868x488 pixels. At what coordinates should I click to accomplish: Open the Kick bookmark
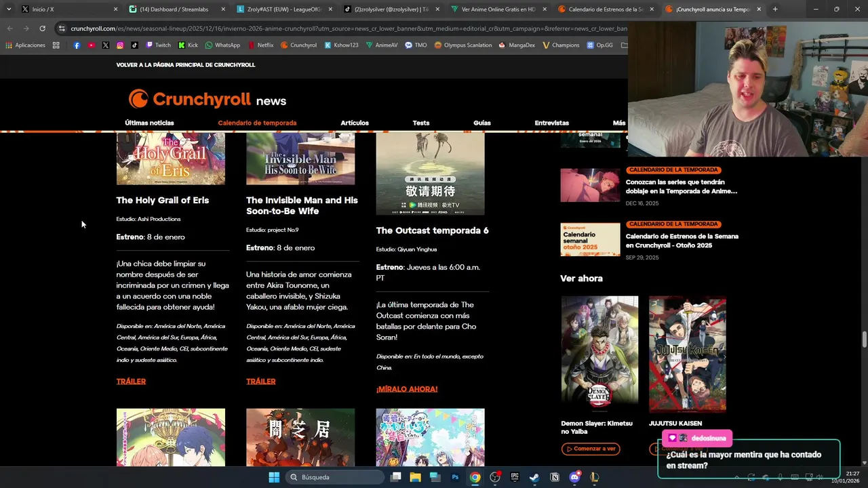(188, 45)
